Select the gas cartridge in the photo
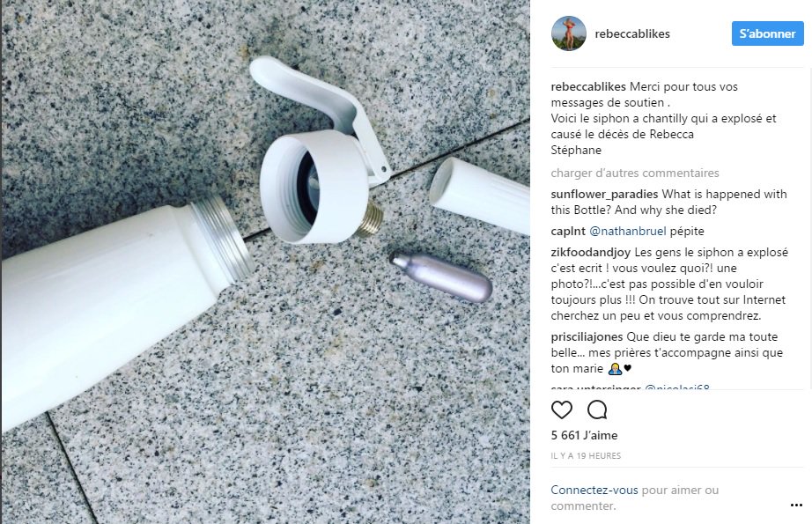The height and width of the screenshot is (524, 812). click(x=440, y=277)
